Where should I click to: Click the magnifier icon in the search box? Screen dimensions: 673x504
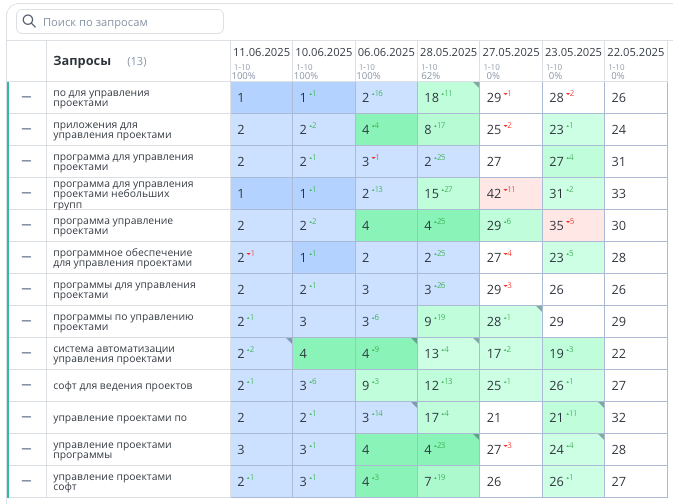pos(29,21)
